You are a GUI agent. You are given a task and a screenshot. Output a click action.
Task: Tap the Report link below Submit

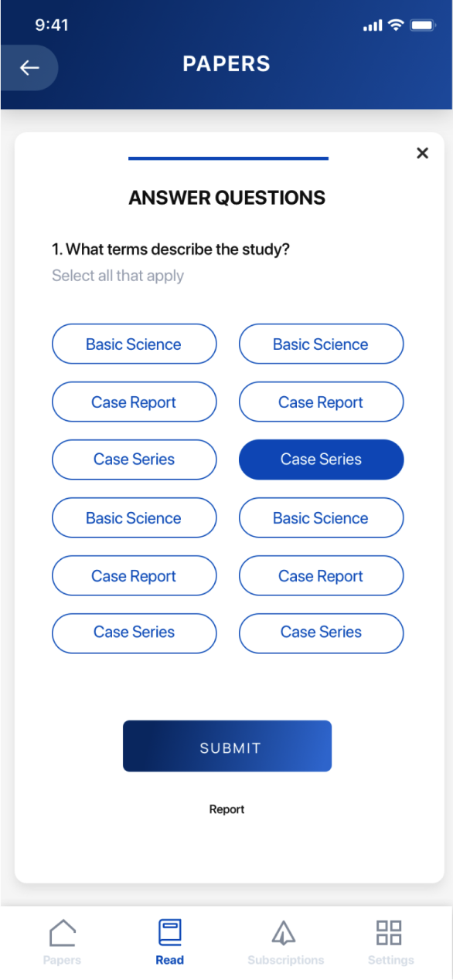point(226,809)
